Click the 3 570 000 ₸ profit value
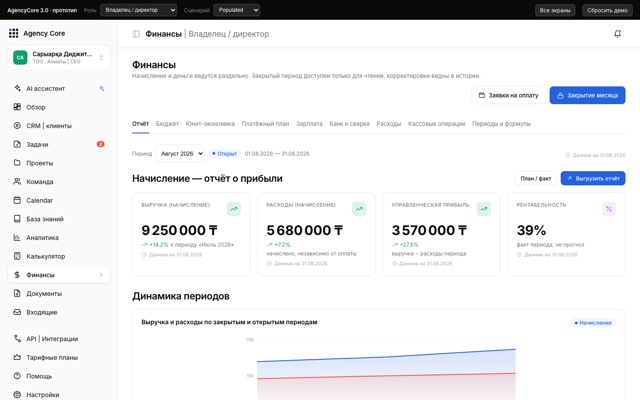The width and height of the screenshot is (640, 400). pos(429,230)
